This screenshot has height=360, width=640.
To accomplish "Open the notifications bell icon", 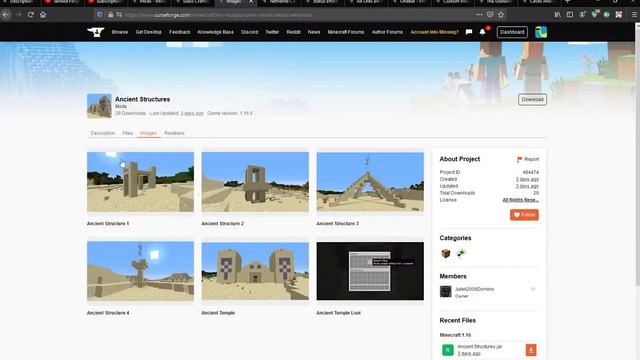I will pos(482,32).
